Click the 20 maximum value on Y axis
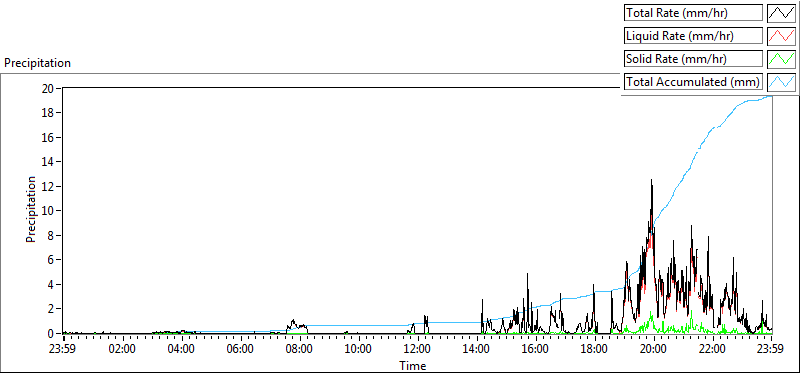This screenshot has width=800, height=373. [48, 88]
